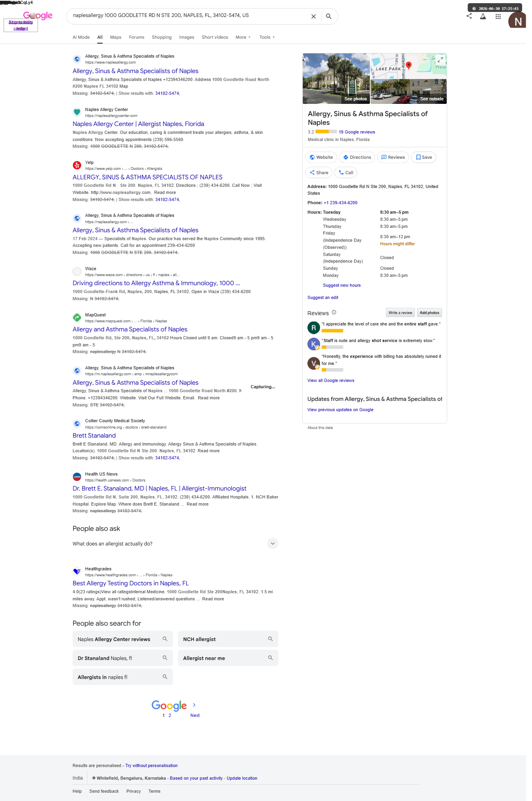This screenshot has height=801, width=532.
Task: Click 'Write a review' button
Action: pos(400,312)
